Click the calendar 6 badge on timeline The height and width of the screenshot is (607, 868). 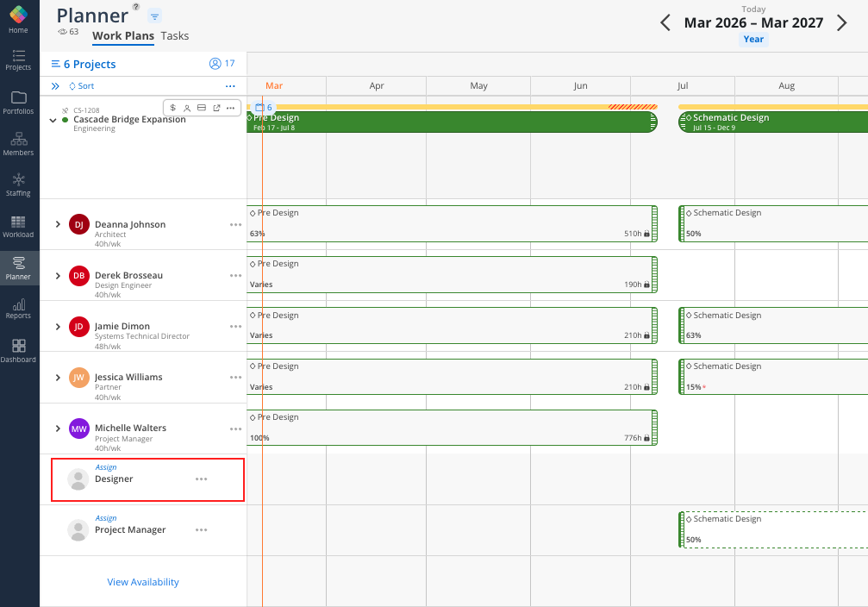[x=264, y=108]
